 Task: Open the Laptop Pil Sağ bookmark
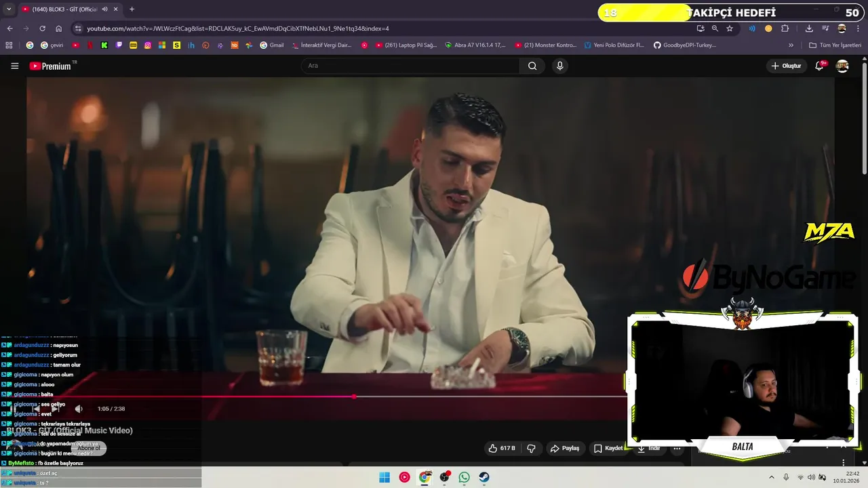(406, 45)
